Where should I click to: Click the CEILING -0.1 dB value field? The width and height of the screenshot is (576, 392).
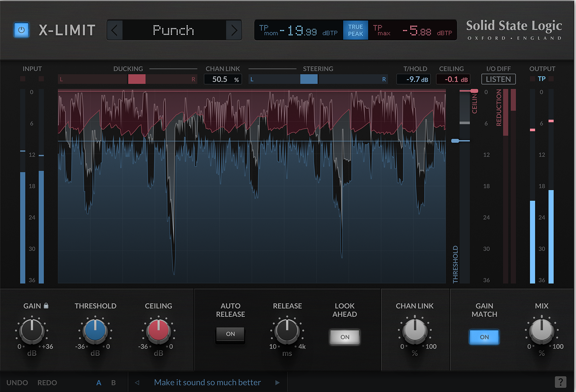tap(453, 79)
